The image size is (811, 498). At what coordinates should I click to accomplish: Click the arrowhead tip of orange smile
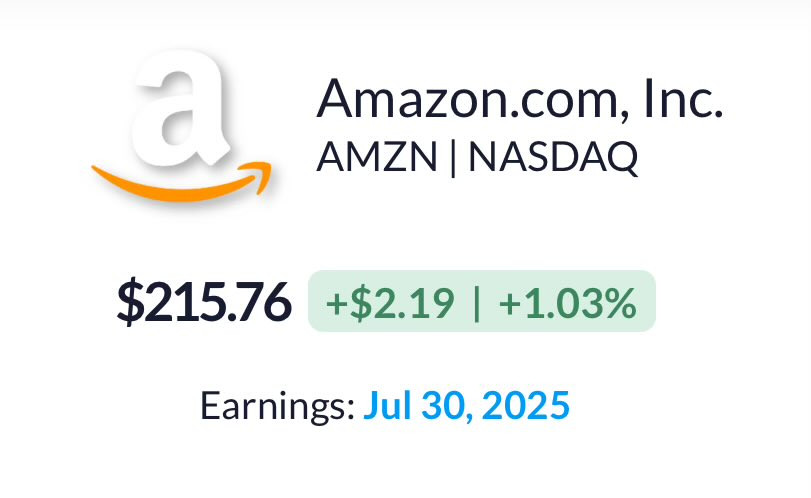pyautogui.click(x=261, y=173)
